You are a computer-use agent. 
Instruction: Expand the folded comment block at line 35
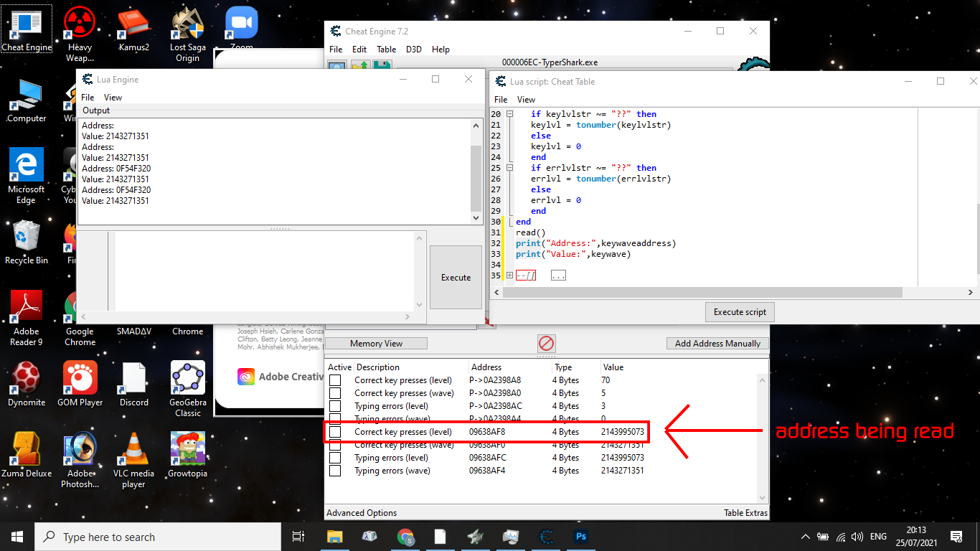pos(509,275)
